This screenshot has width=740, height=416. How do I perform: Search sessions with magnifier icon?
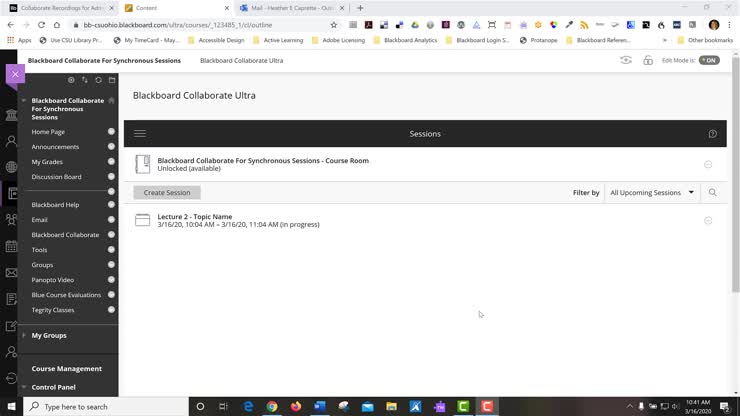tap(713, 192)
